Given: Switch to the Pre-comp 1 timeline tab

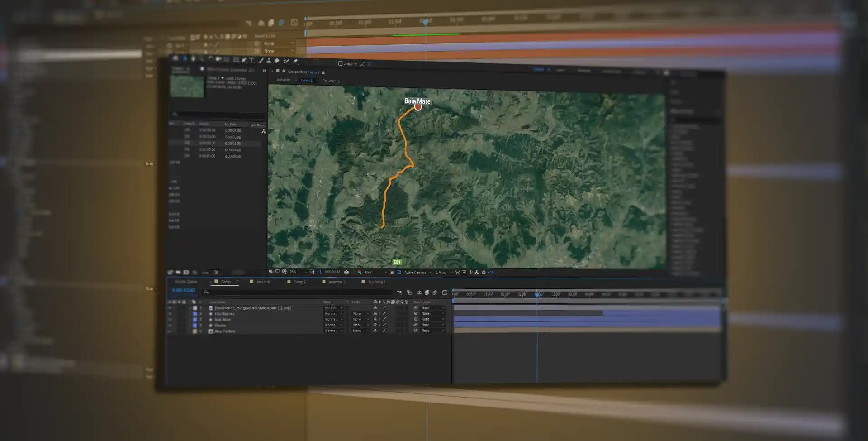Looking at the screenshot, I should pos(377,282).
